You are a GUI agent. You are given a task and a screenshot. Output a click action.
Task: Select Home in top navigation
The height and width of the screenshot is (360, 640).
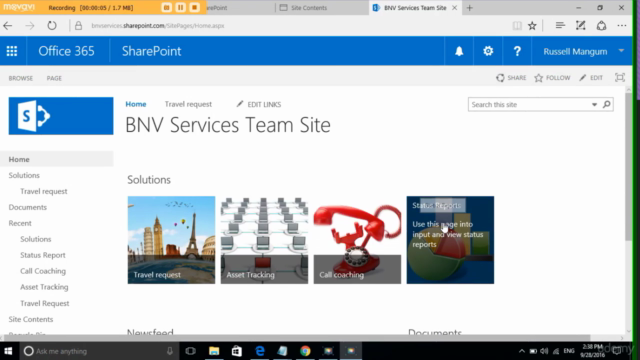[x=136, y=104]
